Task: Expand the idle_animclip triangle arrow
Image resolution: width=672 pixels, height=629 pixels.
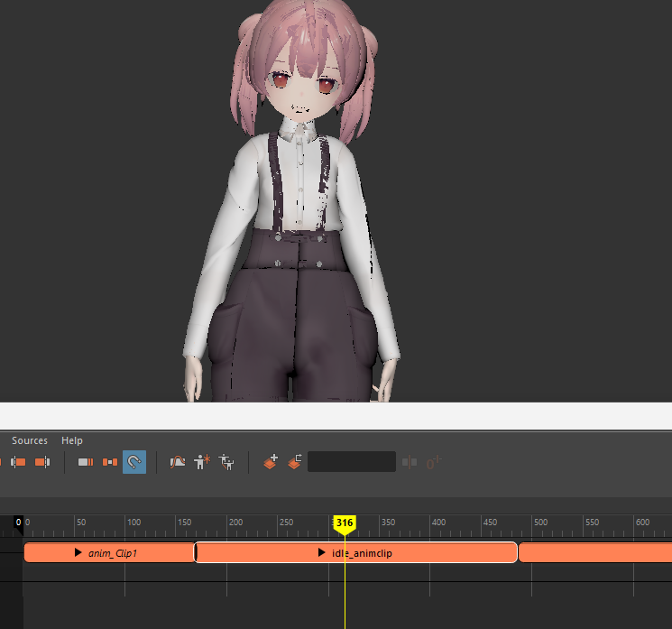Action: click(x=321, y=552)
